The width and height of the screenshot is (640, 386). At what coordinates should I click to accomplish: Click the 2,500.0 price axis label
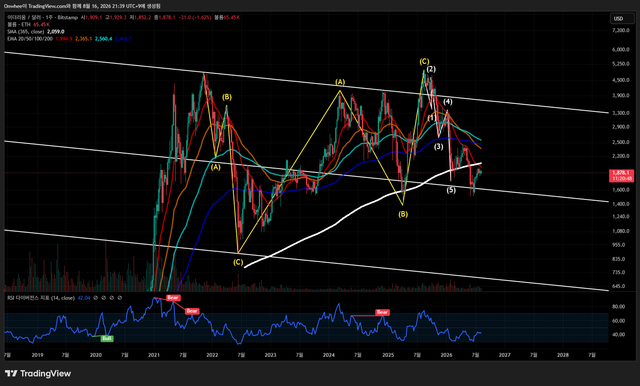(620, 142)
